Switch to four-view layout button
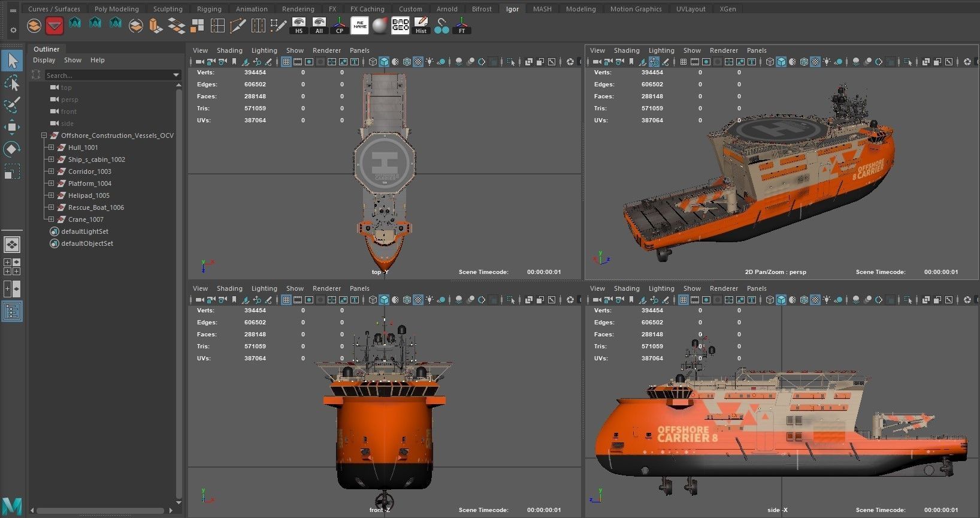980x518 pixels. [12, 267]
